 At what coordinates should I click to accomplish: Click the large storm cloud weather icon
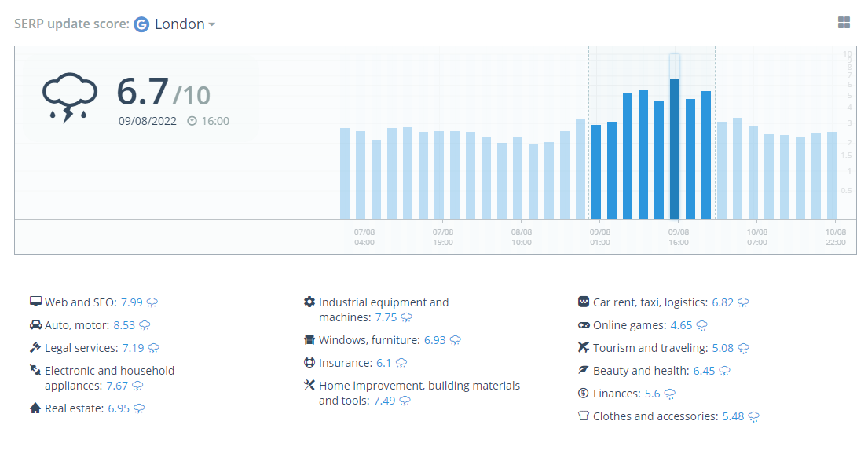(x=69, y=97)
